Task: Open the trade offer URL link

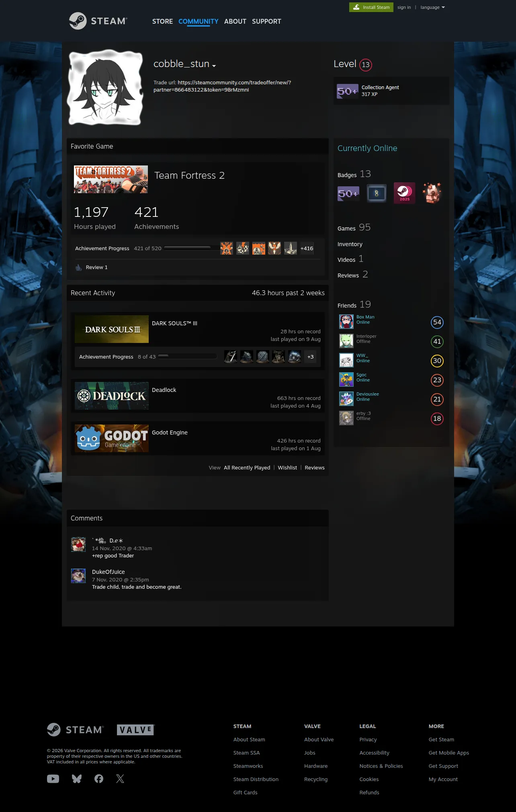Action: pos(222,86)
